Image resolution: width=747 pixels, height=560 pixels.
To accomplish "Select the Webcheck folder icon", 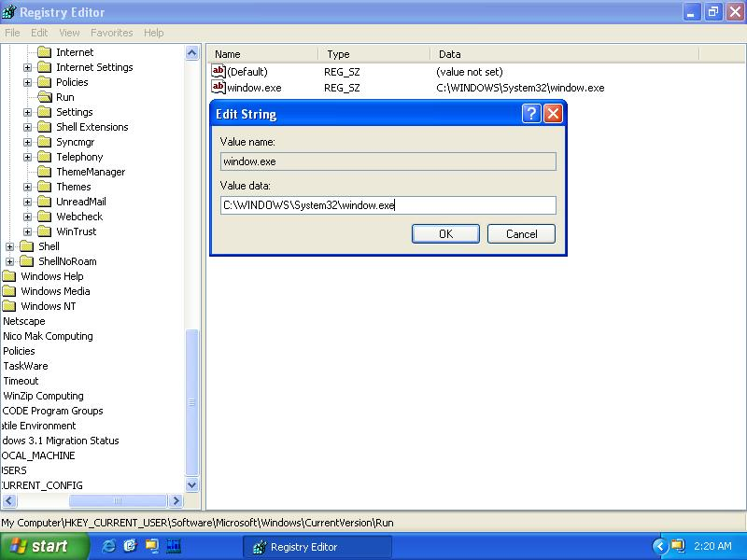I will 44,217.
